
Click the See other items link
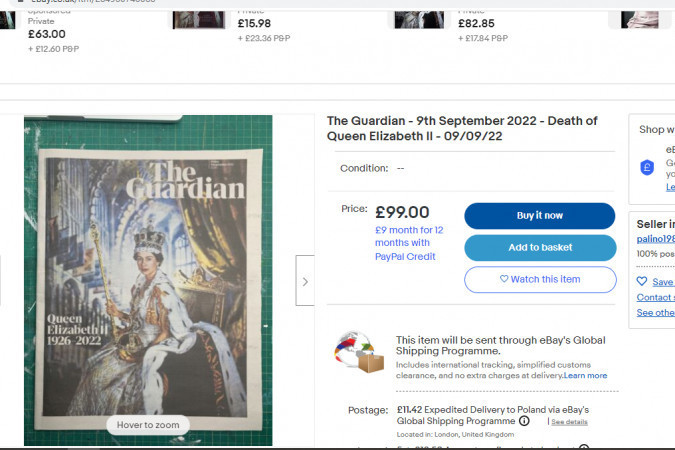point(655,313)
